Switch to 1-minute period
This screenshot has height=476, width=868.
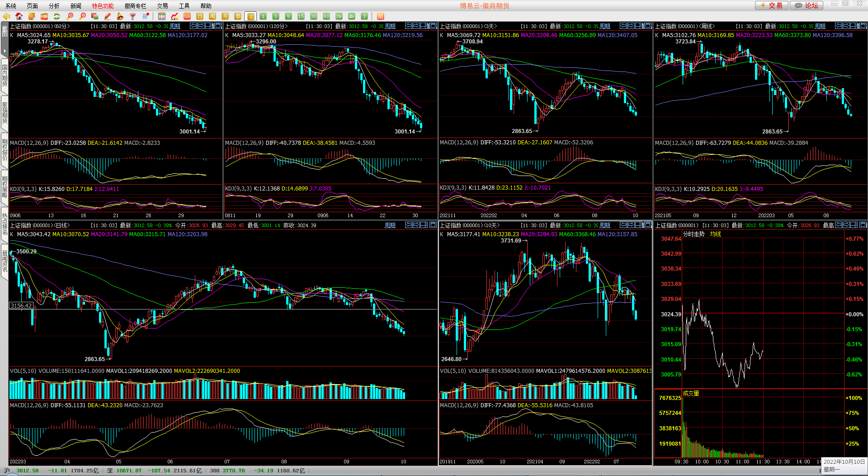tap(263, 16)
